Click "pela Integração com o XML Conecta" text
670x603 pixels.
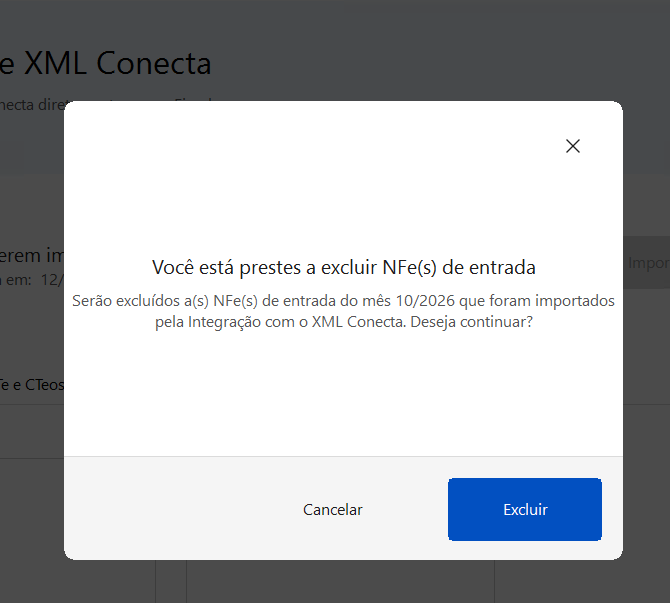(280, 322)
